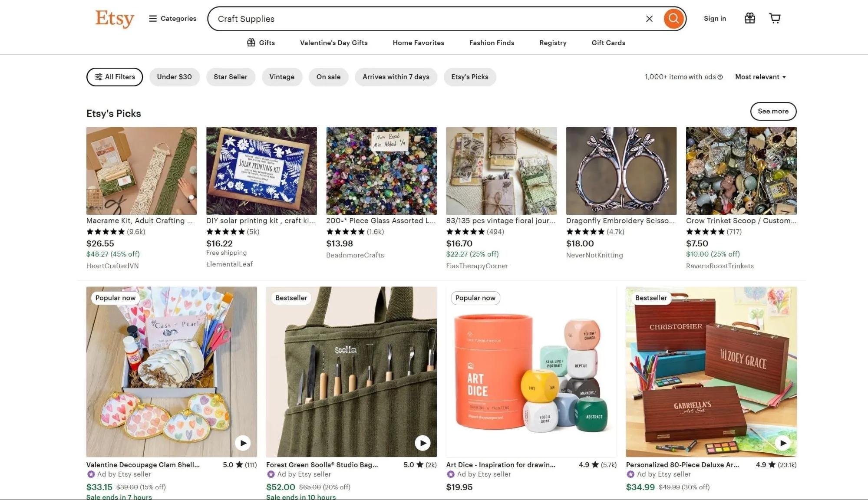Viewport: 868px width, 500px height.
Task: Open the gift icon in header
Action: pos(749,18)
